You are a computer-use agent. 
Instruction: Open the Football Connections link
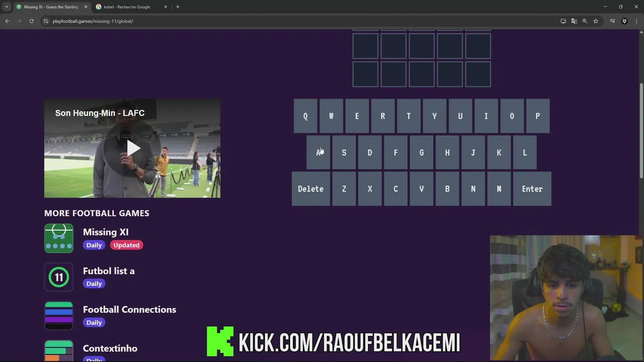click(129, 309)
